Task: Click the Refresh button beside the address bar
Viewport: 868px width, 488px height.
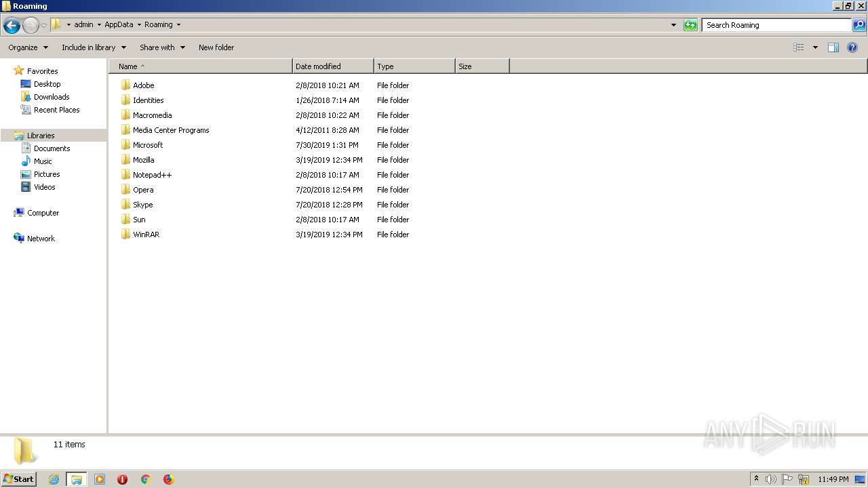Action: 690,25
